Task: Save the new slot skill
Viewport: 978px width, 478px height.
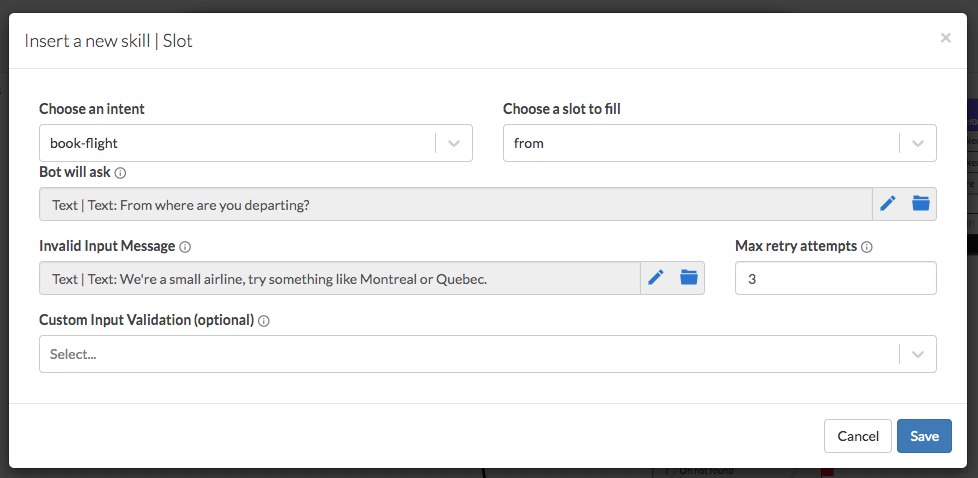Action: (x=924, y=436)
